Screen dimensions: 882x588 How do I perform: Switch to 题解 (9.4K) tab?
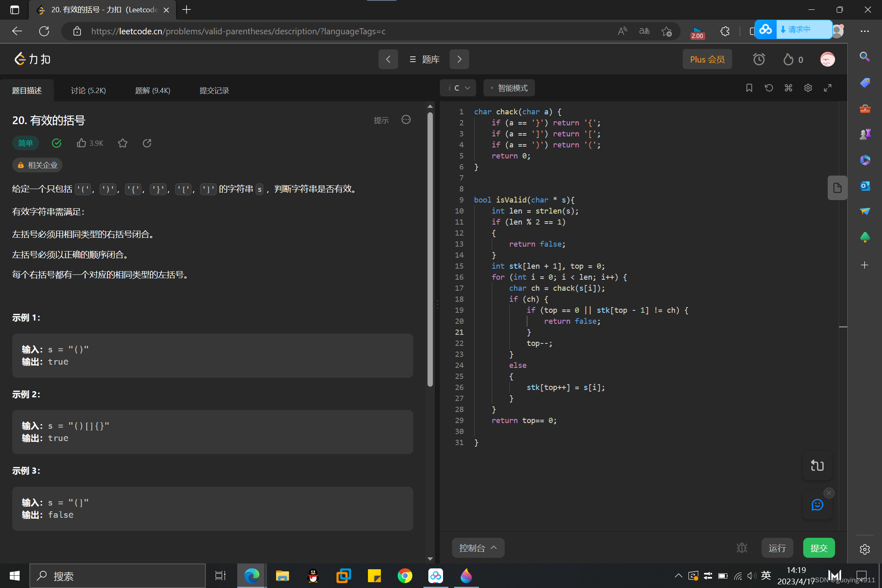[152, 90]
